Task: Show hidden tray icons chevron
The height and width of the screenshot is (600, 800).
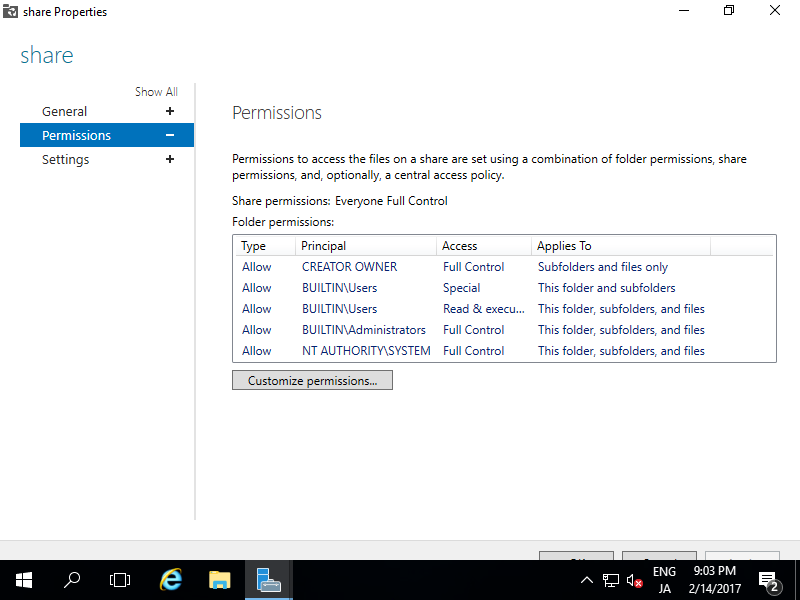Action: (x=587, y=580)
